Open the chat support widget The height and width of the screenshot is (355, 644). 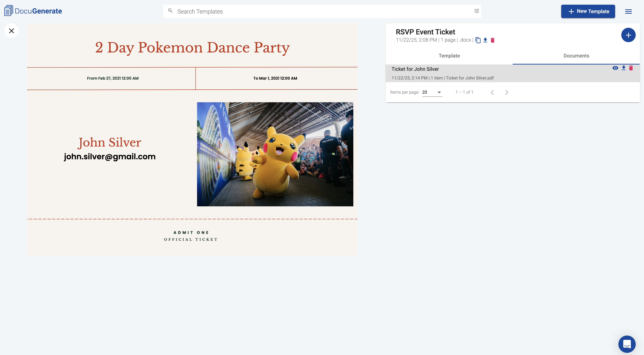click(x=627, y=344)
